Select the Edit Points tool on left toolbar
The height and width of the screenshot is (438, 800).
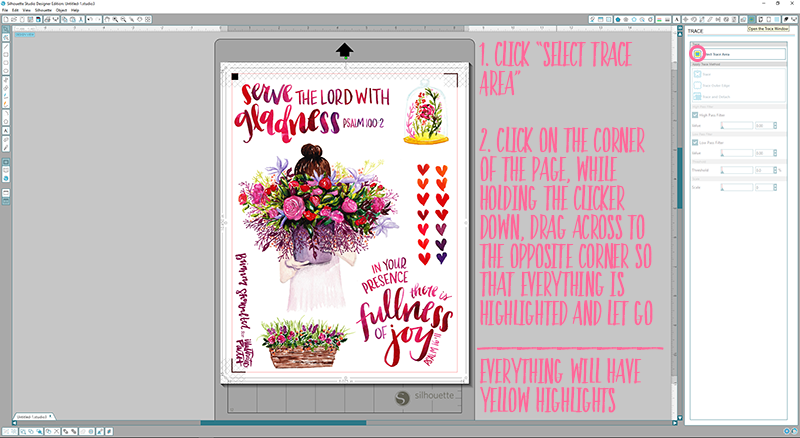click(x=6, y=37)
